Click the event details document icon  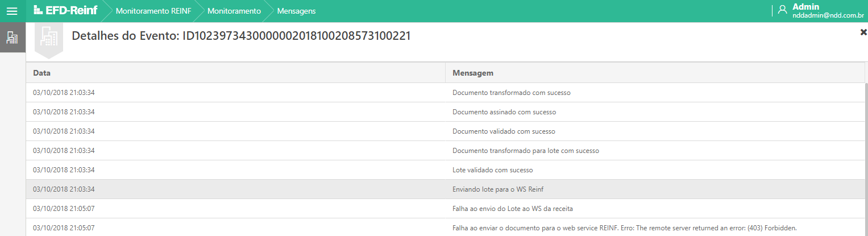click(x=48, y=39)
